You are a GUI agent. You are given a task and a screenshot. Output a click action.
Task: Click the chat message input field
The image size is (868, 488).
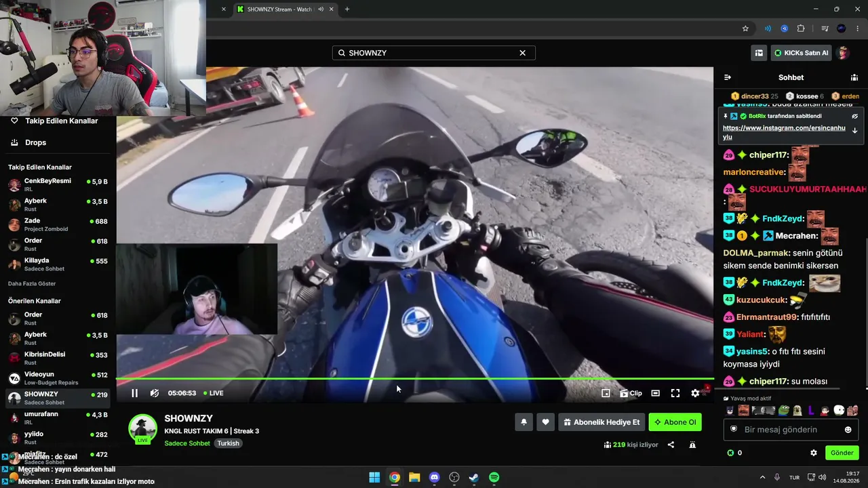(790, 430)
